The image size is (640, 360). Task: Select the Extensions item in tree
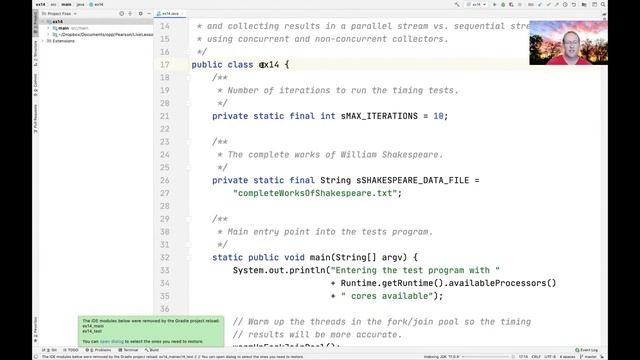click(x=63, y=41)
